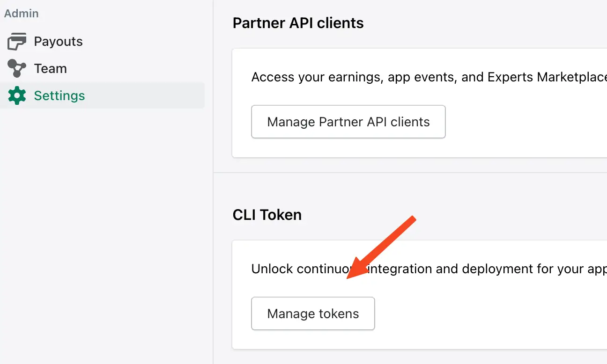607x364 pixels.
Task: Click the Payouts label text
Action: coord(58,41)
